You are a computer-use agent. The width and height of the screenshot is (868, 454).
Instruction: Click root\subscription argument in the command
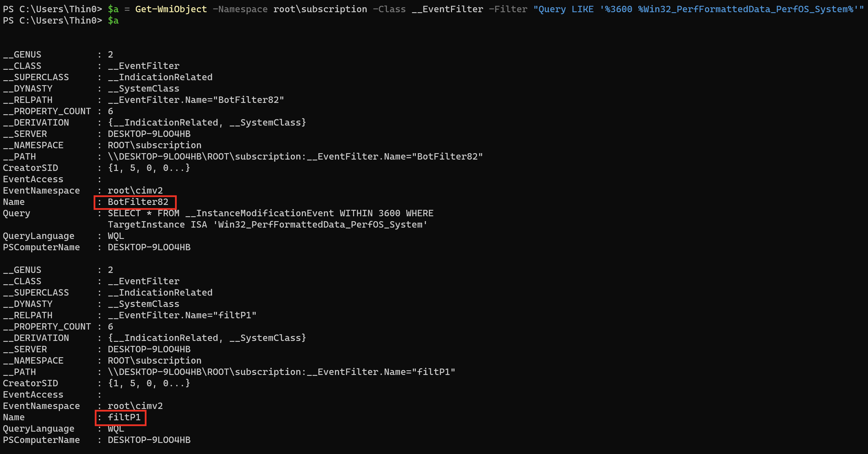click(320, 9)
